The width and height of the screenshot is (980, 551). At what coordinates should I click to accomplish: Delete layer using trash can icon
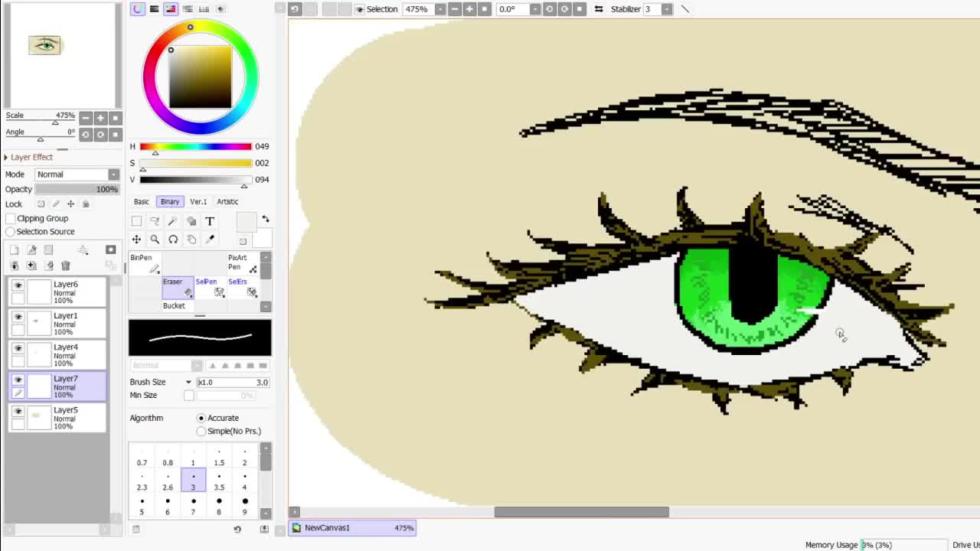click(x=66, y=266)
